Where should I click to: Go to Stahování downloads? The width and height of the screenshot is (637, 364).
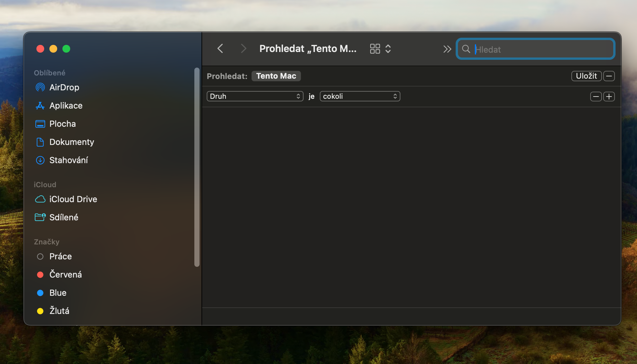click(x=68, y=160)
